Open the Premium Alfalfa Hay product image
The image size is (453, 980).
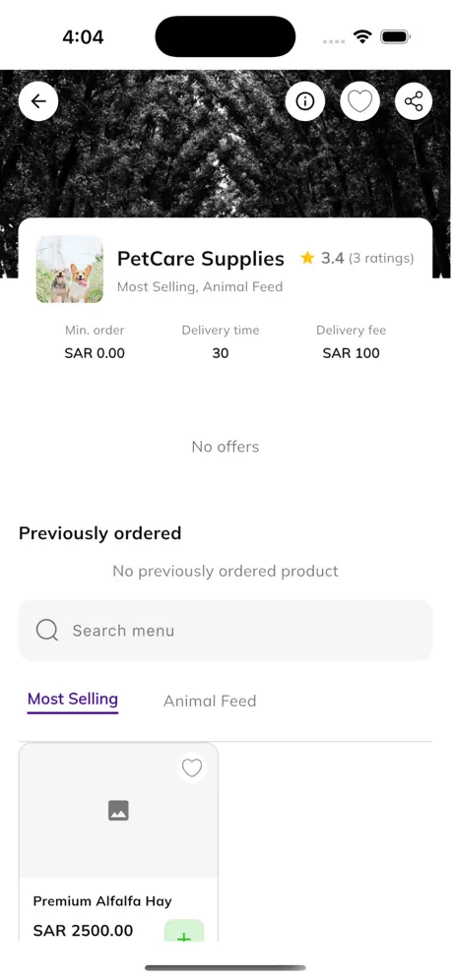click(118, 811)
